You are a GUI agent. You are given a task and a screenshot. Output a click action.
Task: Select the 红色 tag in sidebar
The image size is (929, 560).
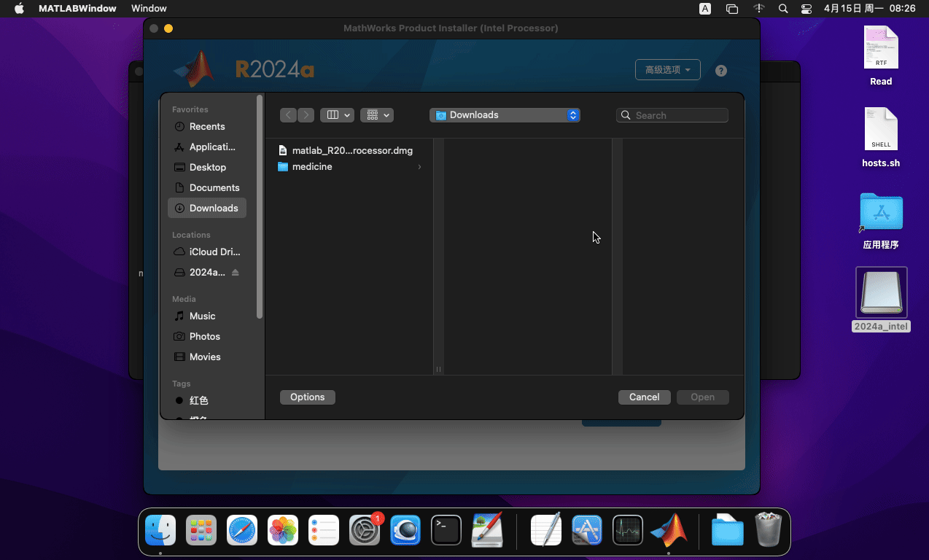(x=207, y=400)
